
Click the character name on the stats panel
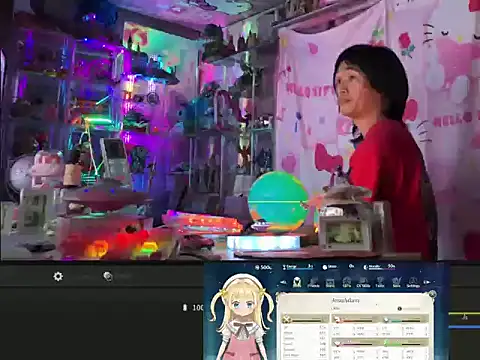[x=346, y=300]
